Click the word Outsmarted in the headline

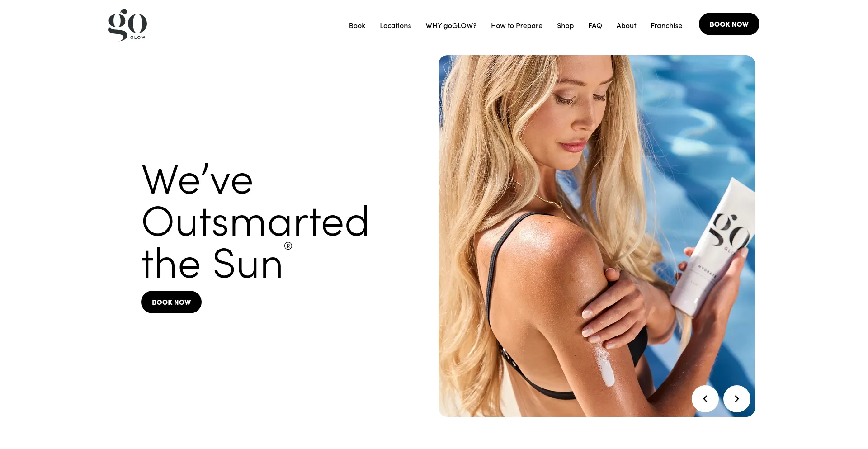point(255,222)
